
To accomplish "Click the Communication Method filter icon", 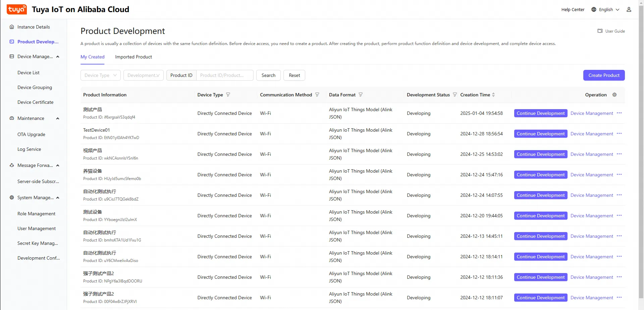I will 317,95.
